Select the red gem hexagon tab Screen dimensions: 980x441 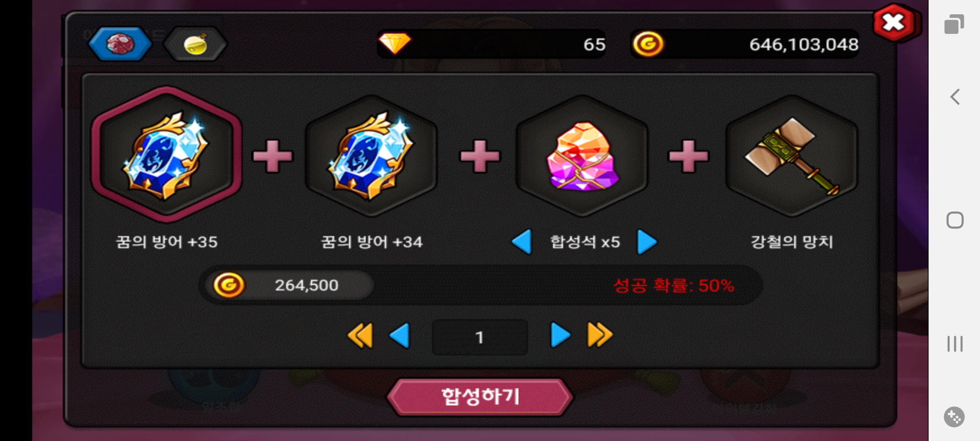(x=120, y=44)
